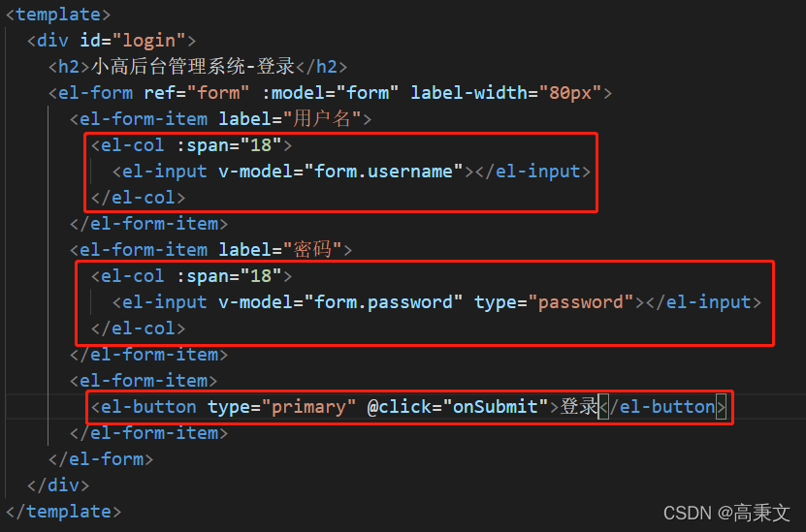Click second el-col :span="18" tag

click(192, 276)
